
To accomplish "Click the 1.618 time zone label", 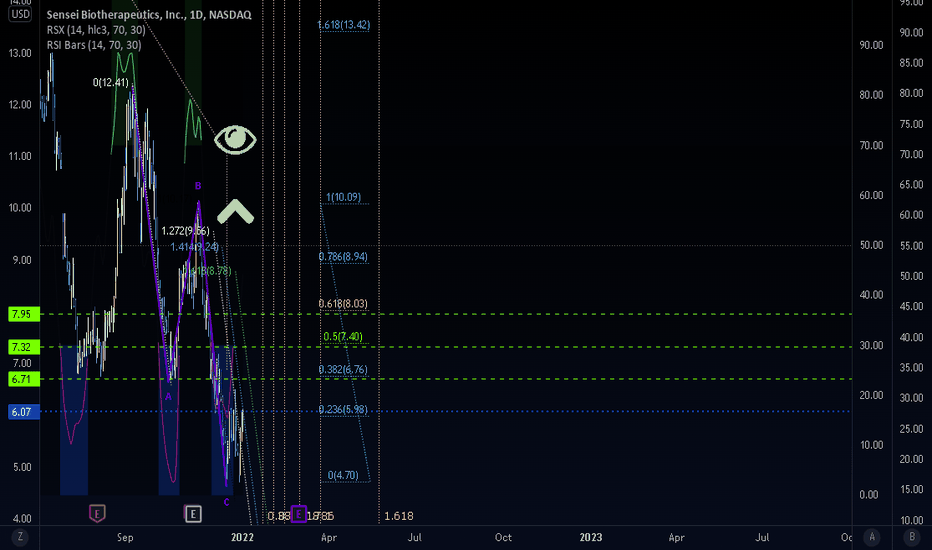I will point(399,516).
